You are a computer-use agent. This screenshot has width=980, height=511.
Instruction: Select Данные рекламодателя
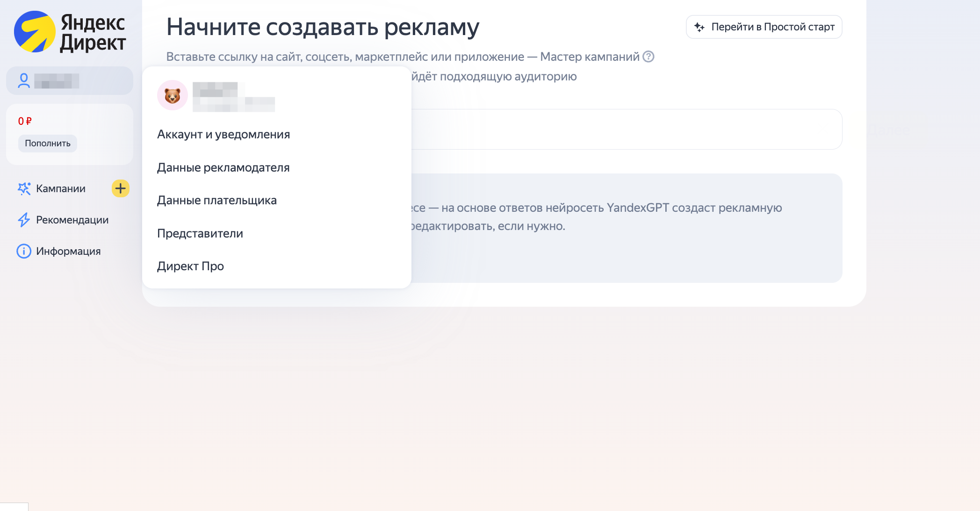click(223, 167)
